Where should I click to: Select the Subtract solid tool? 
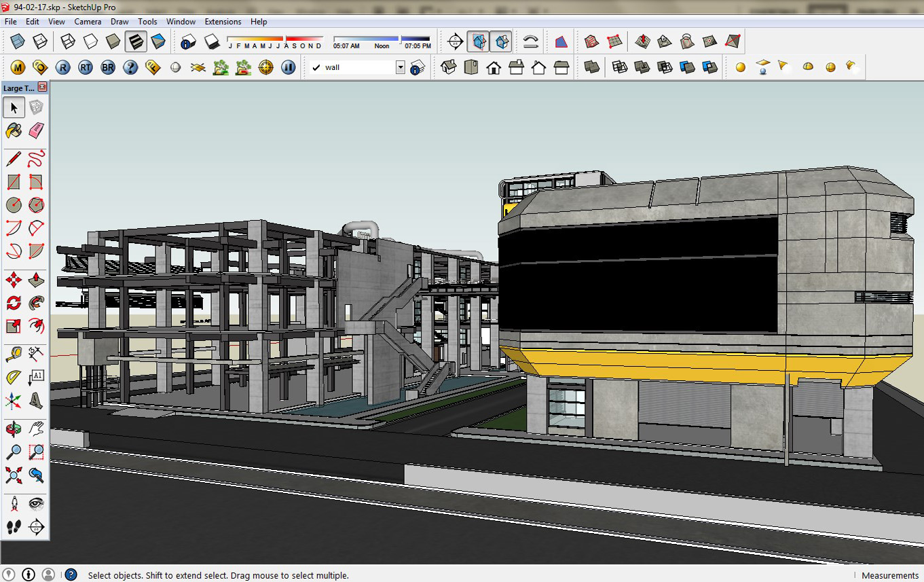coord(665,67)
